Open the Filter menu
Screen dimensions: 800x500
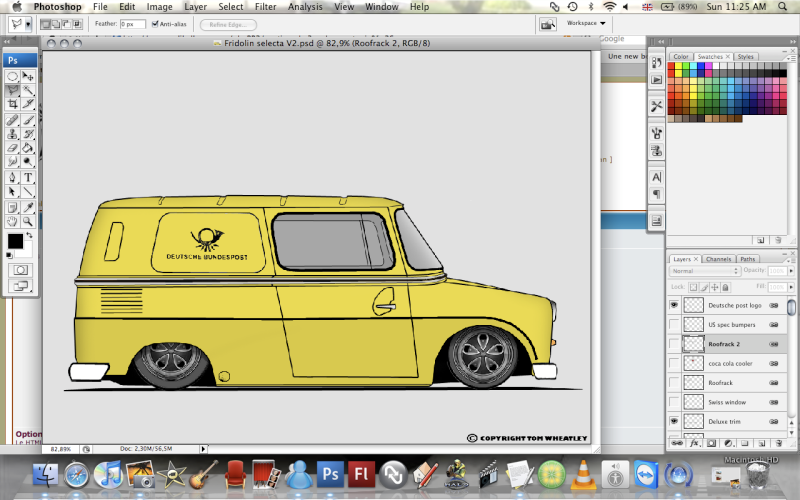coord(265,7)
